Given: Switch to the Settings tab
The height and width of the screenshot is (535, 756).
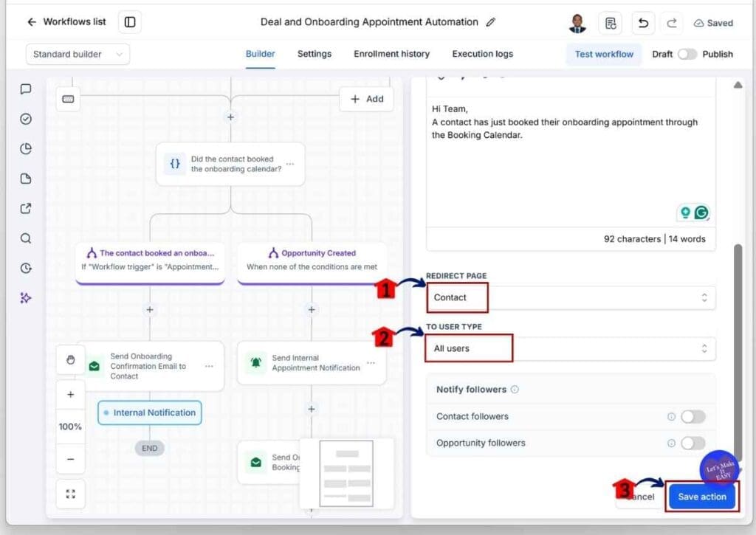Looking at the screenshot, I should (x=315, y=54).
